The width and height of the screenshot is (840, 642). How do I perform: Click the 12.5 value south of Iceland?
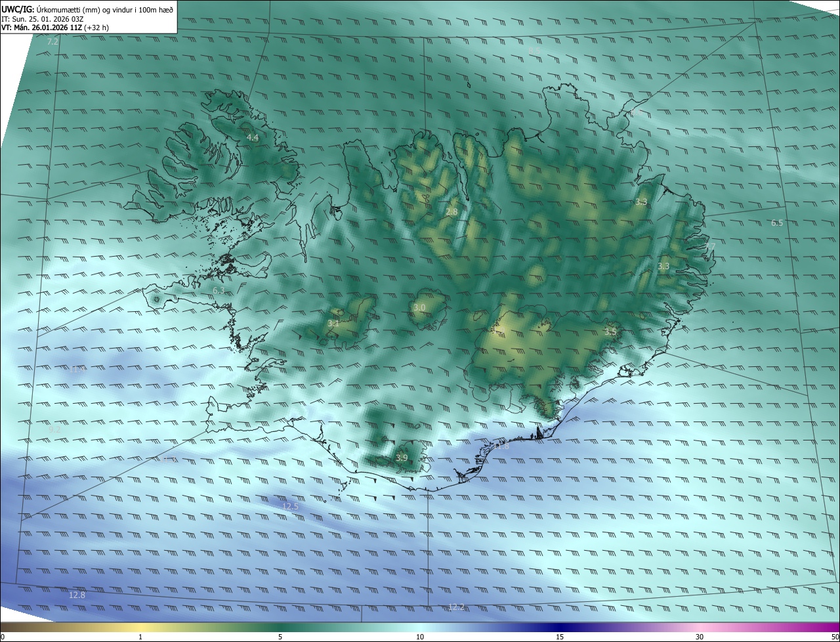coord(290,507)
